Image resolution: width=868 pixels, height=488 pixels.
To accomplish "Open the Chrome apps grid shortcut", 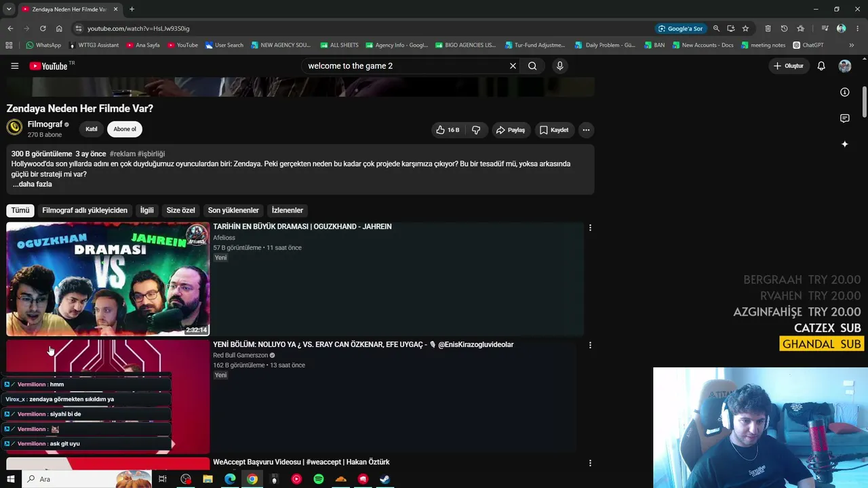I will 9,45.
